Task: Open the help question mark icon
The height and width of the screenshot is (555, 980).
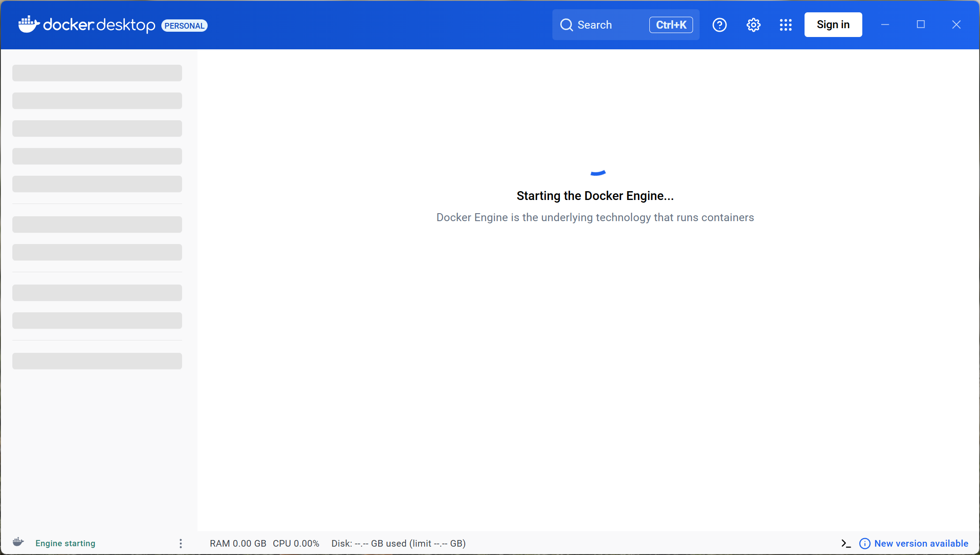Action: pyautogui.click(x=719, y=25)
